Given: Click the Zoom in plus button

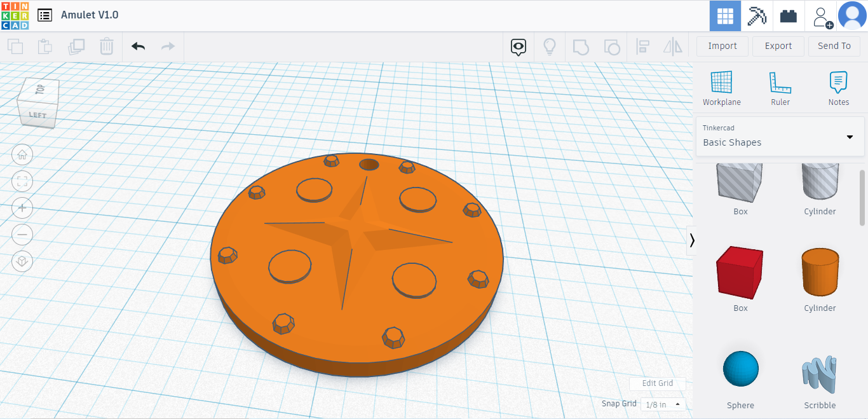Looking at the screenshot, I should pos(22,208).
